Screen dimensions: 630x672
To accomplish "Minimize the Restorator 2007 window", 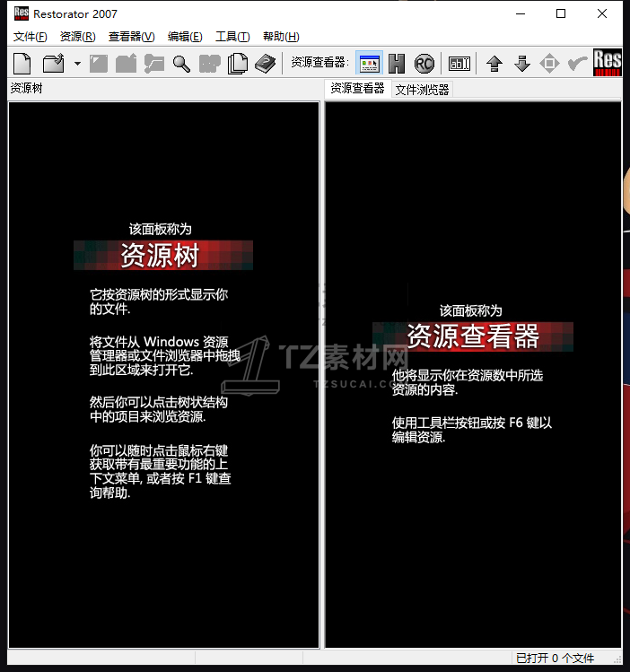I will coord(521,13).
